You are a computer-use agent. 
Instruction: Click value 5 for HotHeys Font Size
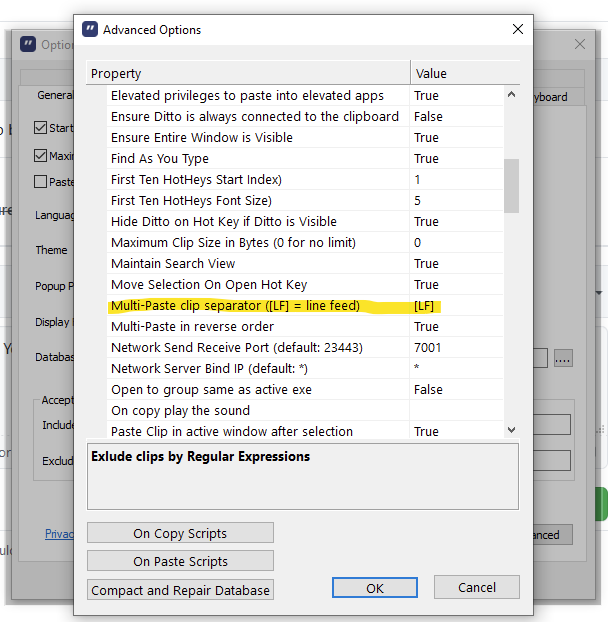(456, 201)
